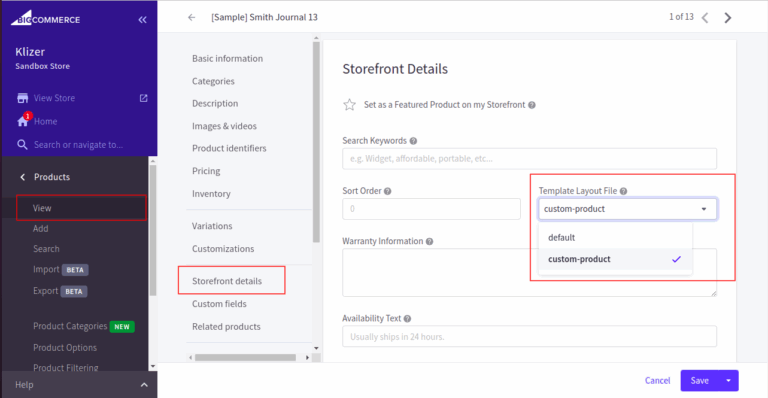Open help for Featured Product setting
This screenshot has width=768, height=398.
(532, 105)
